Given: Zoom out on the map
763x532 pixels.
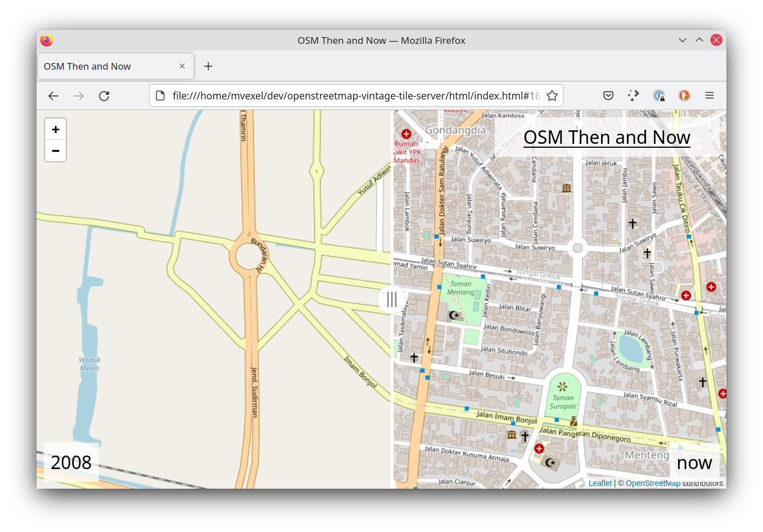Looking at the screenshot, I should pyautogui.click(x=55, y=151).
